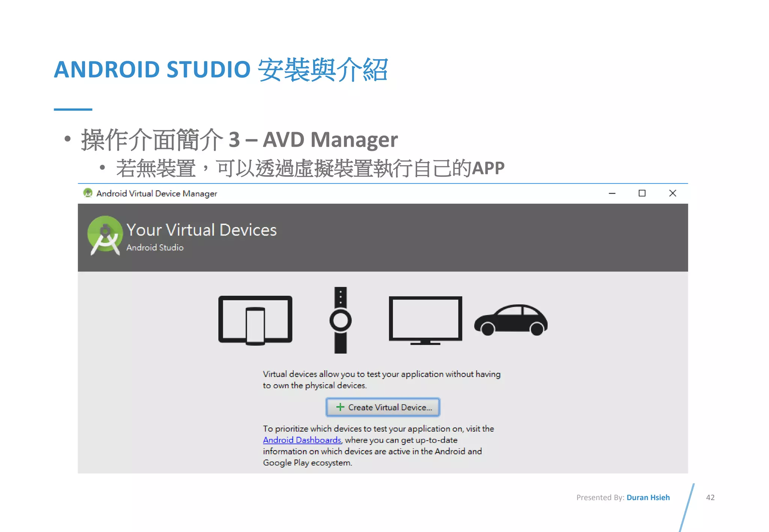Image resolution: width=769 pixels, height=532 pixels.
Task: Click the 'Google Play ecosystem.' text line
Action: (x=308, y=463)
